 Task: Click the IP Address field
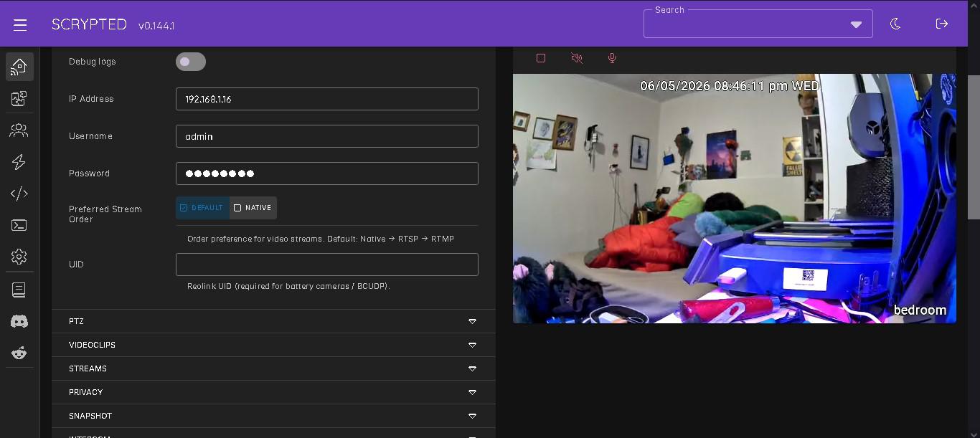(x=327, y=99)
